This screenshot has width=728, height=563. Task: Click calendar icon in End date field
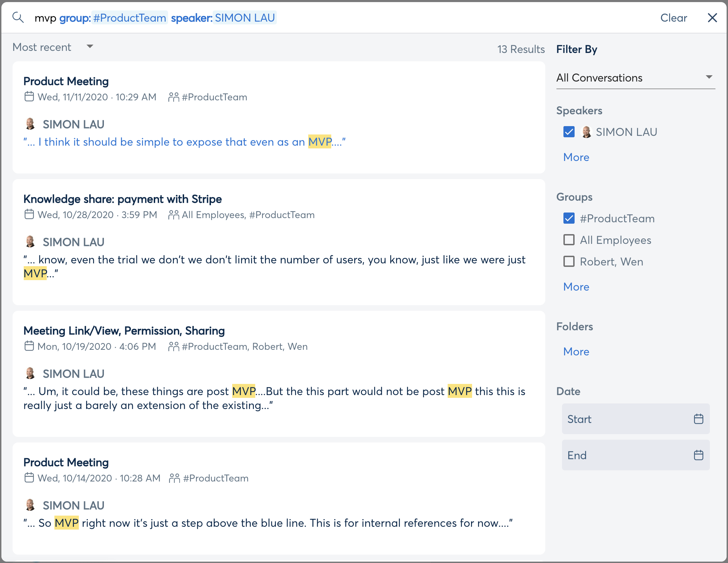click(698, 455)
